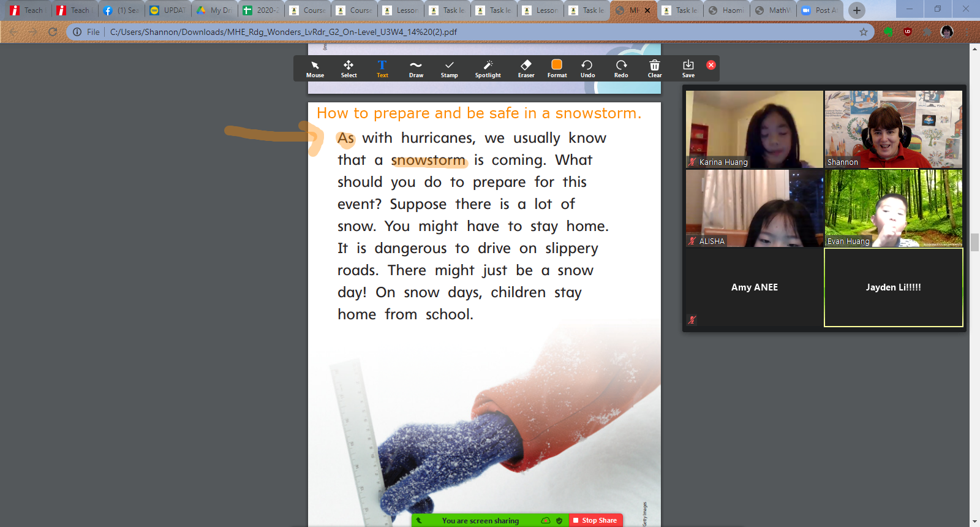Select Amy ANEE's participant tile
The width and height of the screenshot is (980, 527).
755,287
